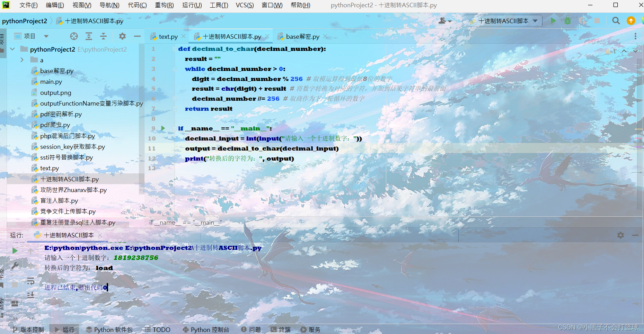Open 文件(F) menu
644x334 pixels.
28,5
